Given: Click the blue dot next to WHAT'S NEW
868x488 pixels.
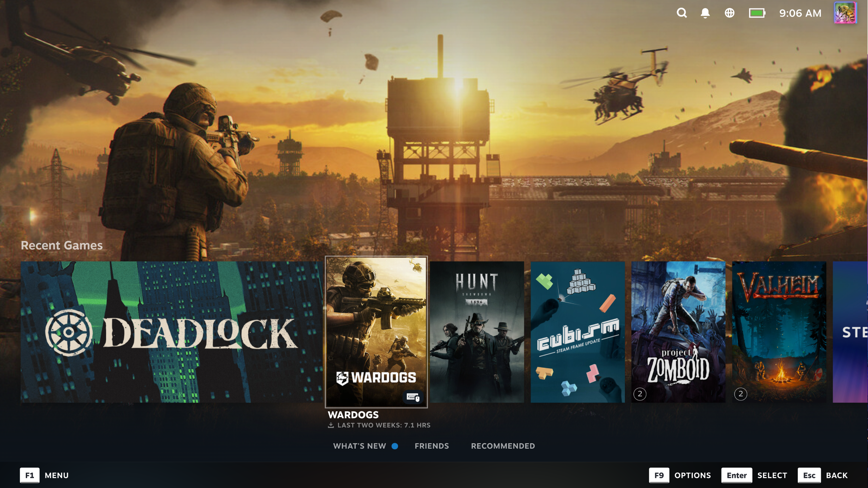Looking at the screenshot, I should click(x=395, y=446).
